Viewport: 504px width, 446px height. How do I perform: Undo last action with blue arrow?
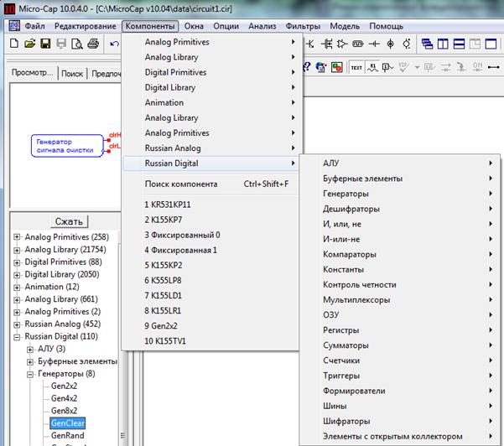(x=114, y=44)
